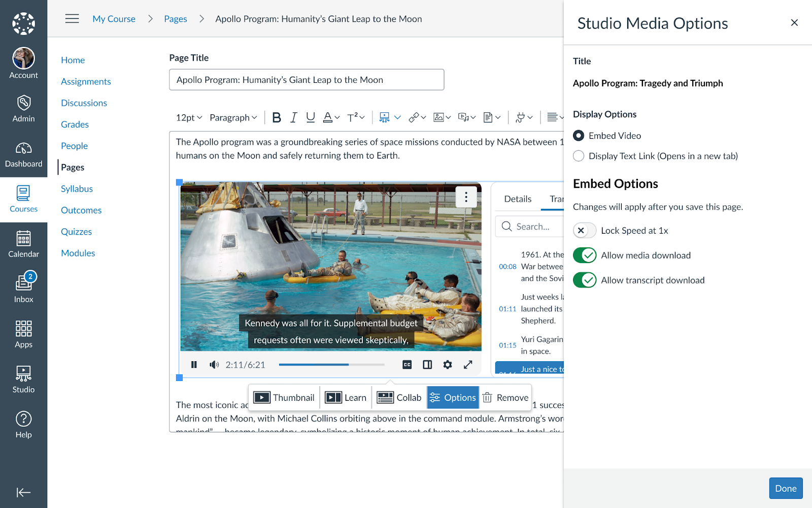
Task: Click the Done button
Action: point(786,488)
